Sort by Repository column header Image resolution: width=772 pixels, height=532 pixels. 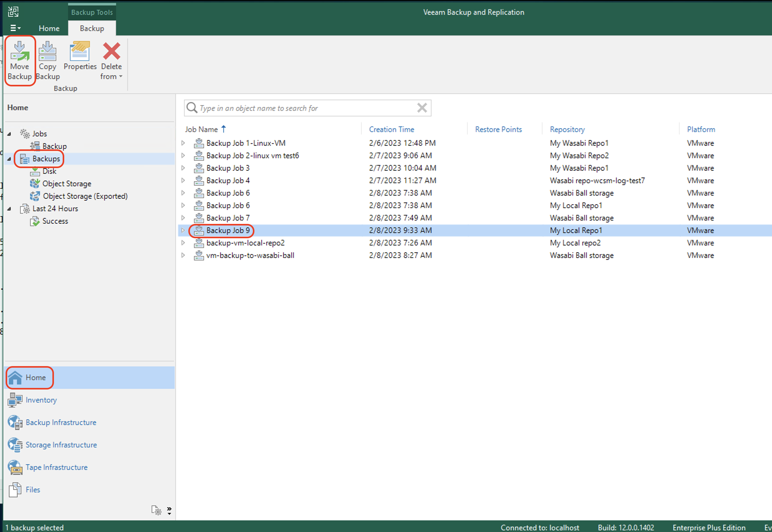(x=567, y=129)
